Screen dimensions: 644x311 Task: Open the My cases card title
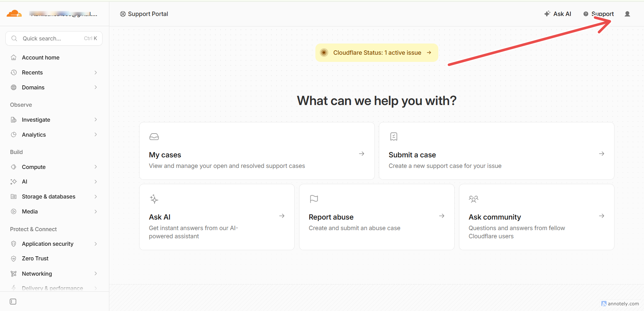(165, 155)
